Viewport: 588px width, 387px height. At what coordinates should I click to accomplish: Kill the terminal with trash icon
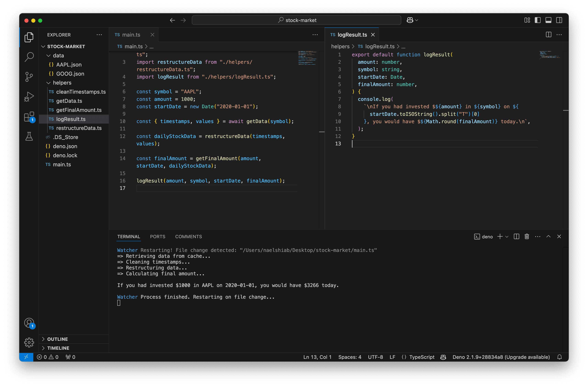click(527, 237)
